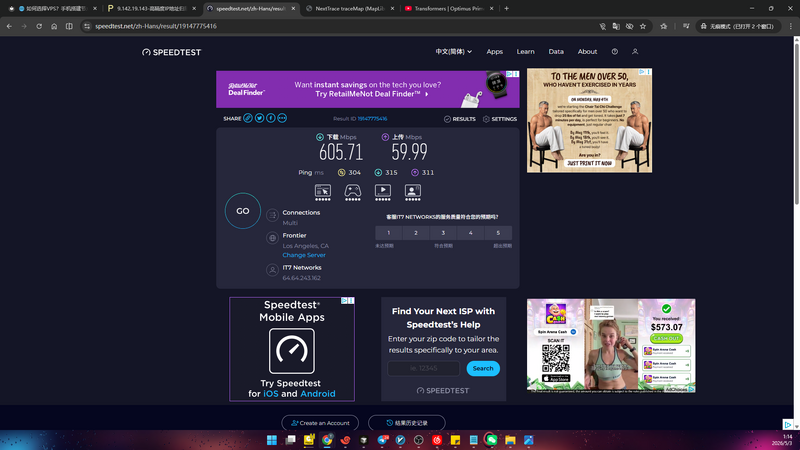Click the download latency icon next to 315
Image resolution: width=800 pixels, height=450 pixels.
point(378,172)
